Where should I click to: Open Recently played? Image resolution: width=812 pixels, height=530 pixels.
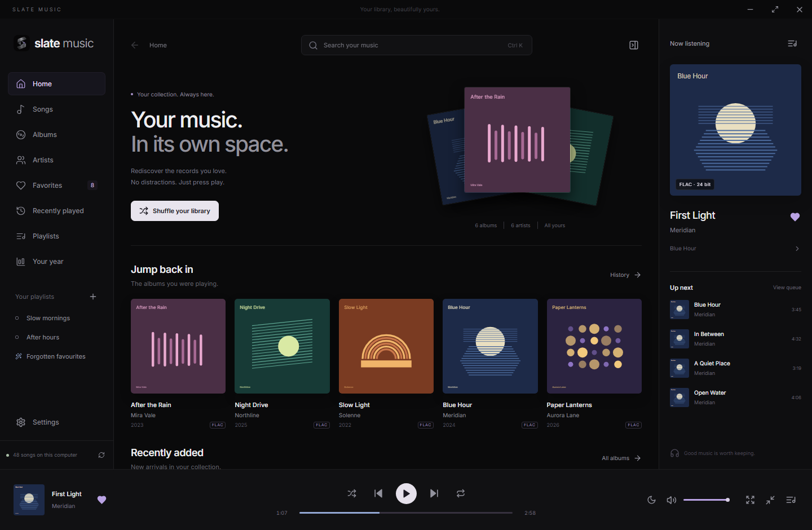56,211
